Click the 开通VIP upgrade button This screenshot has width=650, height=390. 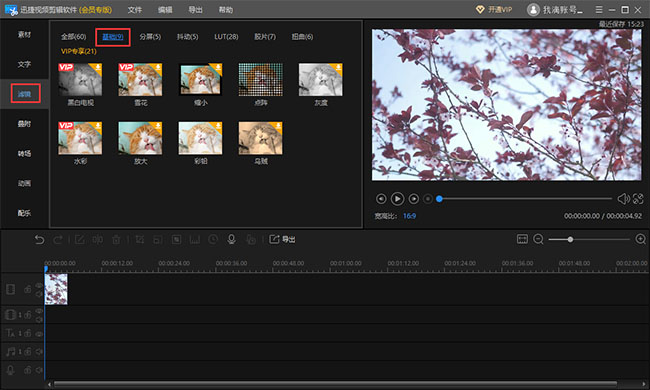point(494,10)
